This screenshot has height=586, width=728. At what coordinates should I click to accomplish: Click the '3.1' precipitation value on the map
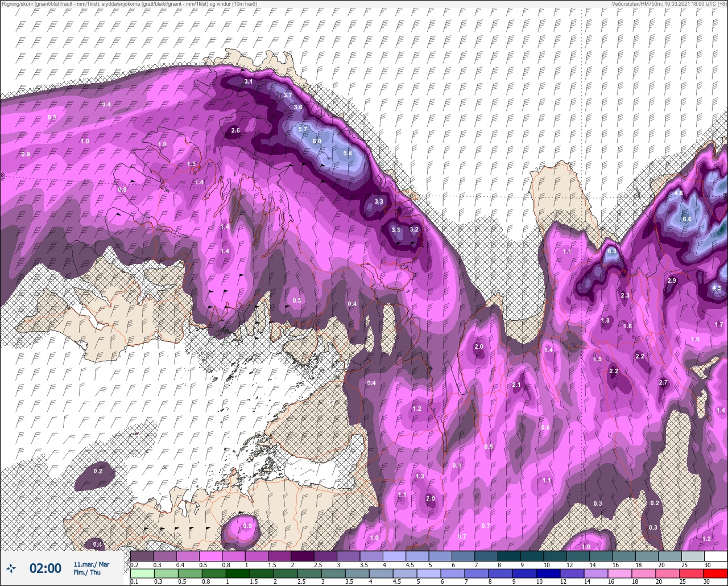click(248, 82)
